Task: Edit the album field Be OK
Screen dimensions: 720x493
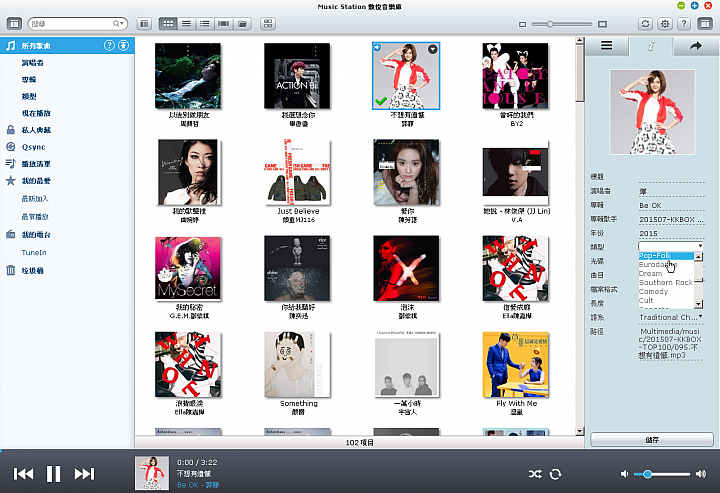Action: pyautogui.click(x=671, y=205)
